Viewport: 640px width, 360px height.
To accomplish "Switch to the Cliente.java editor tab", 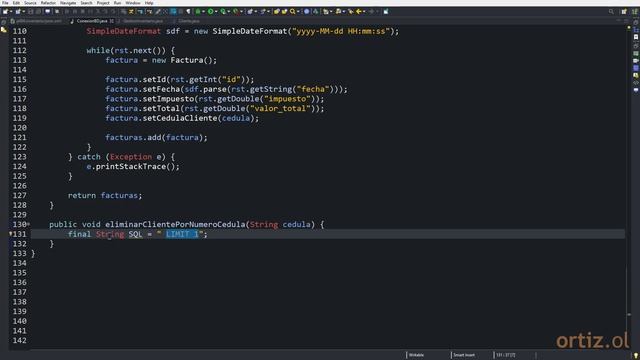I will point(188,21).
